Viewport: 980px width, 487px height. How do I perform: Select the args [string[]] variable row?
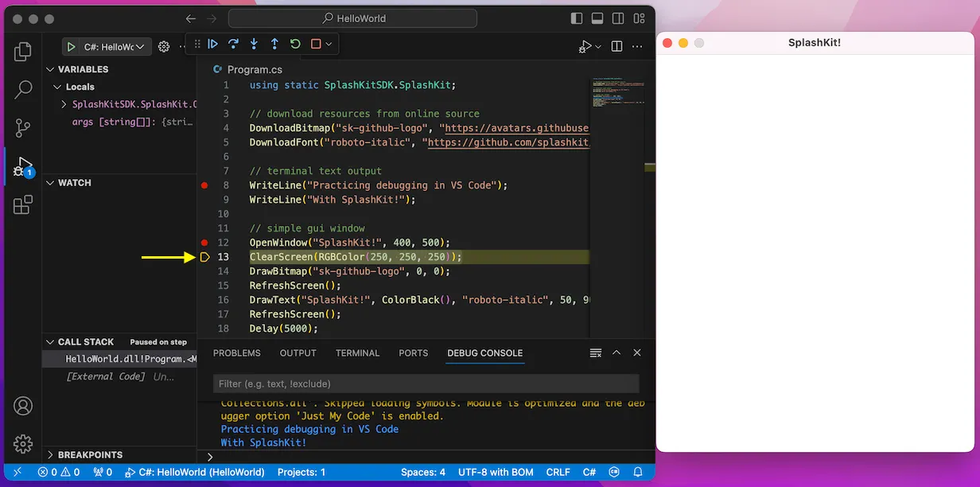tap(119, 122)
